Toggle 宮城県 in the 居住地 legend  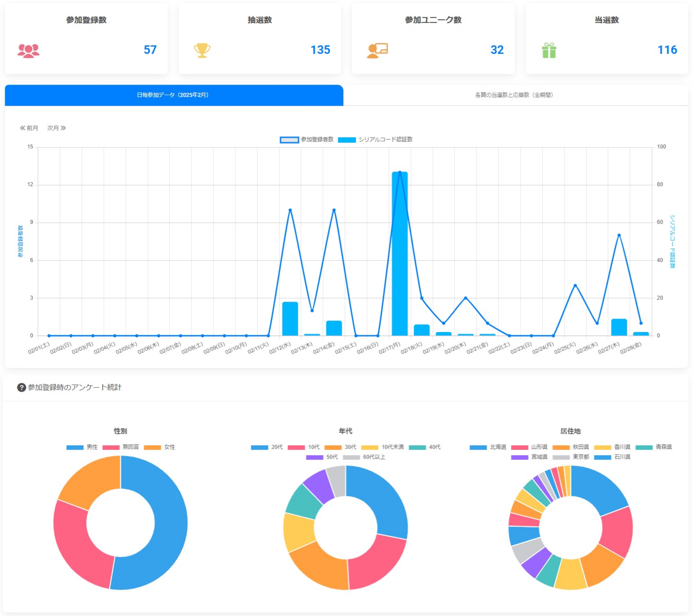(x=529, y=457)
